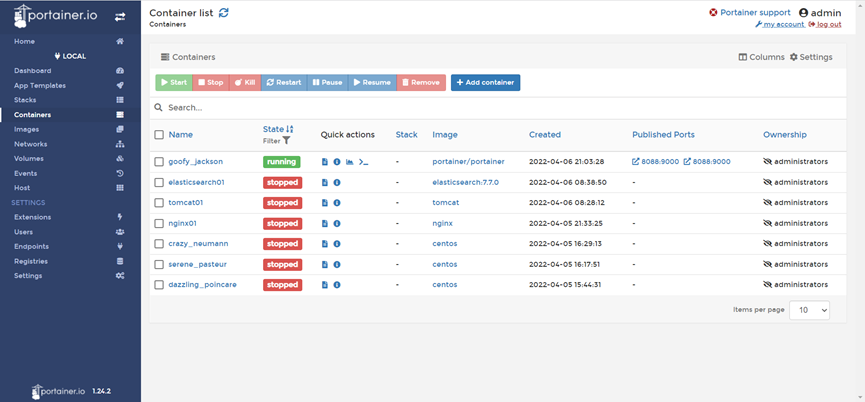Open inspect icon for elasticsearch01

point(337,183)
